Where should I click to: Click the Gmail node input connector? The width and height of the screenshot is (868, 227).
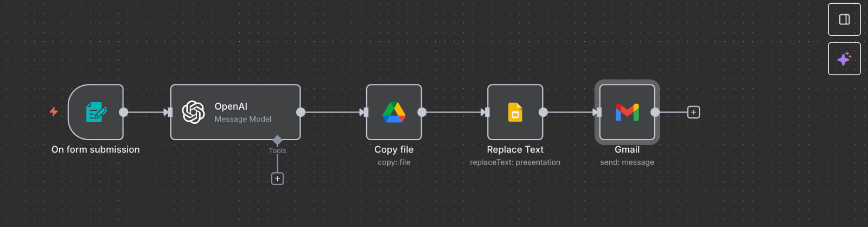point(598,112)
